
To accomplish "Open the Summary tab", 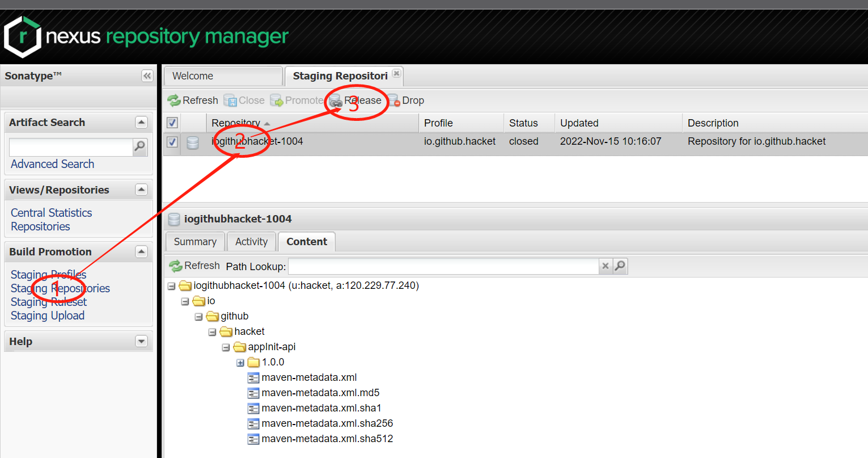I will (195, 242).
